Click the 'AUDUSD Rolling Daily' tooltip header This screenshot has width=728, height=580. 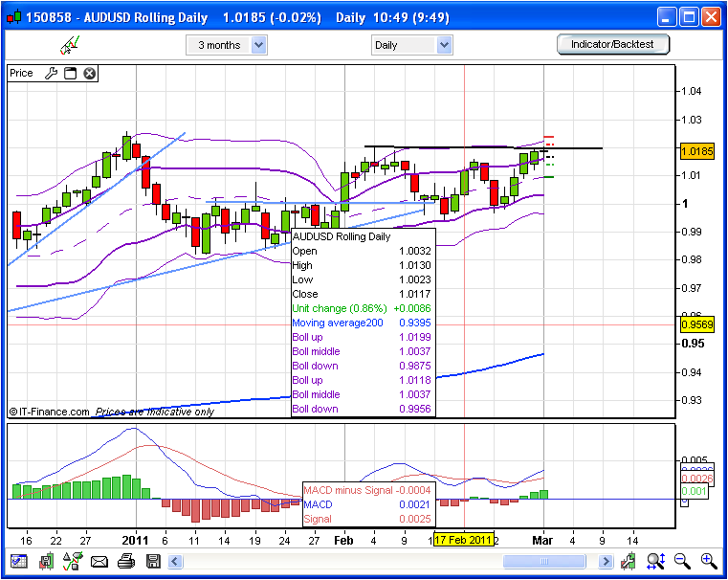point(342,236)
